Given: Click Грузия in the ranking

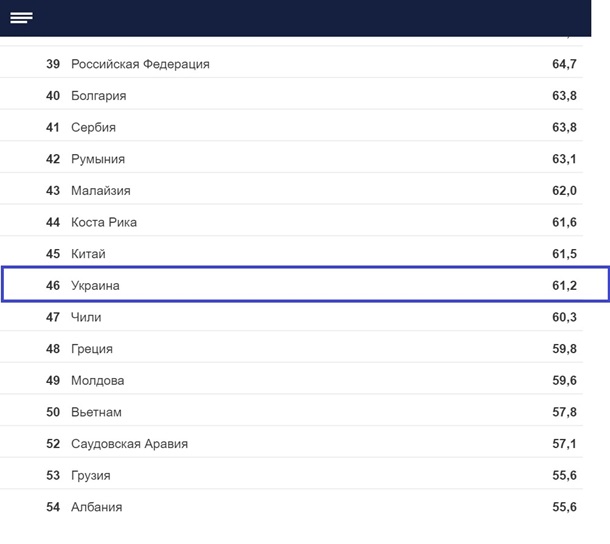Looking at the screenshot, I should [x=90, y=475].
